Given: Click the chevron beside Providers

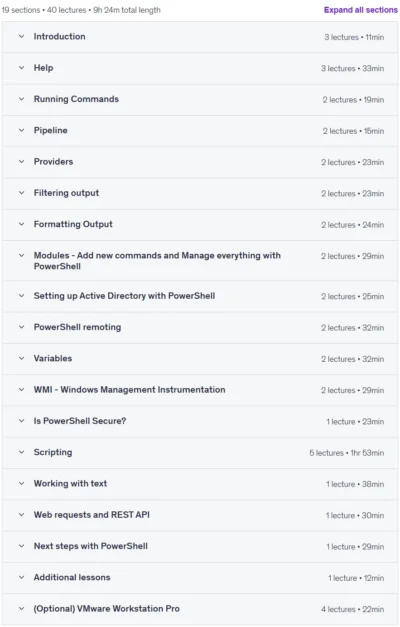Looking at the screenshot, I should pos(22,162).
